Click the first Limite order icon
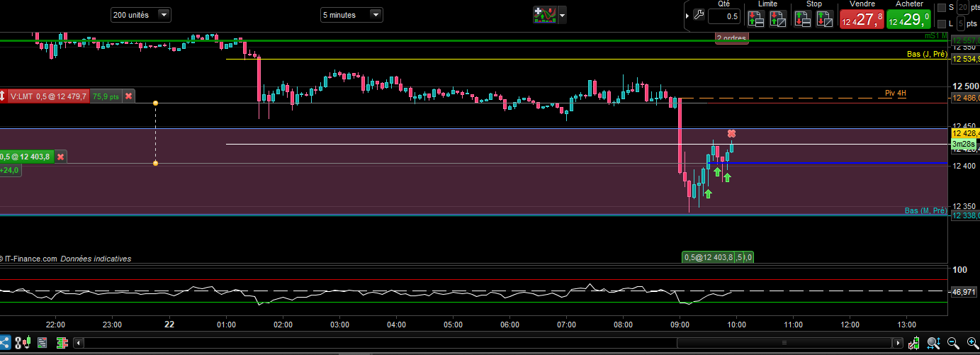The image size is (980, 355). click(x=755, y=19)
